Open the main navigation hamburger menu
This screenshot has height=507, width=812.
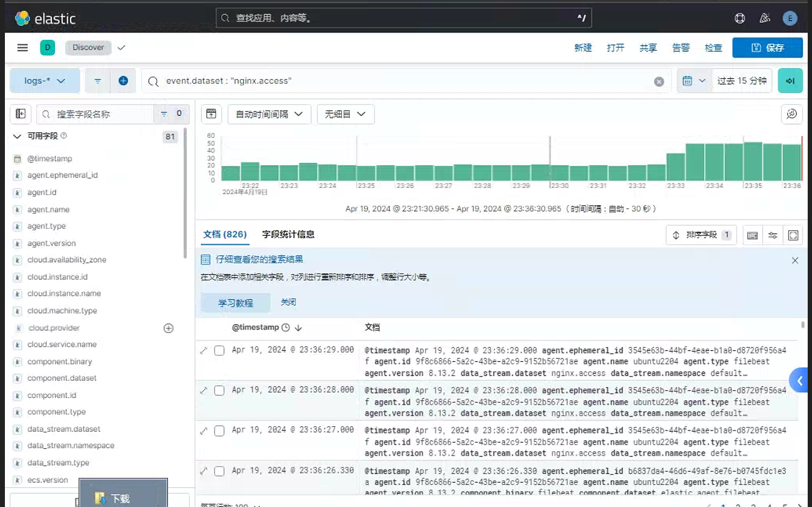click(23, 48)
